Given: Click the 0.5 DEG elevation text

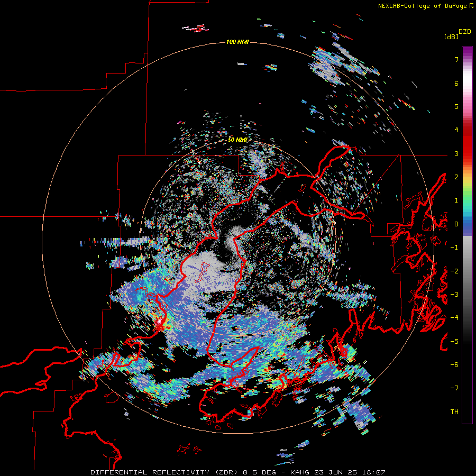Looking at the screenshot, I should (260, 472).
